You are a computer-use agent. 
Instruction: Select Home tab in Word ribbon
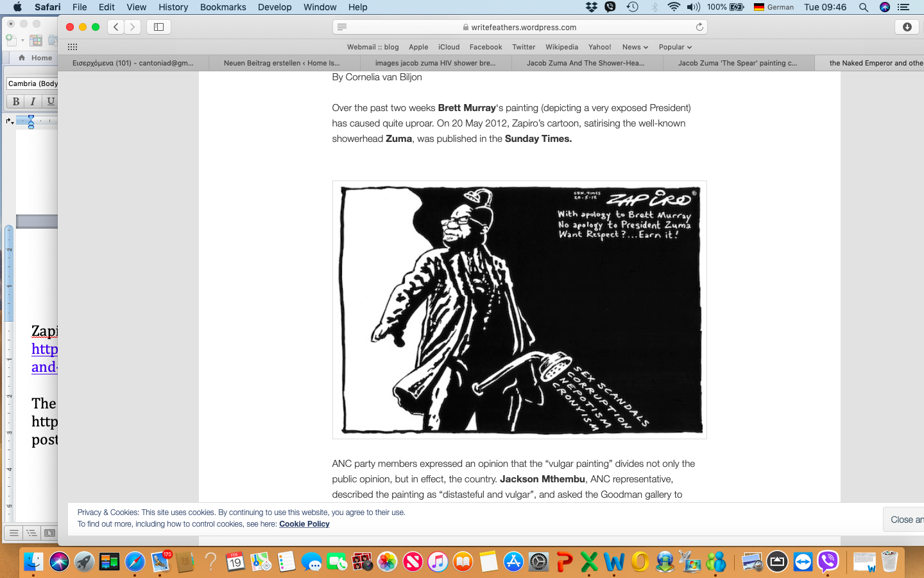click(x=37, y=58)
